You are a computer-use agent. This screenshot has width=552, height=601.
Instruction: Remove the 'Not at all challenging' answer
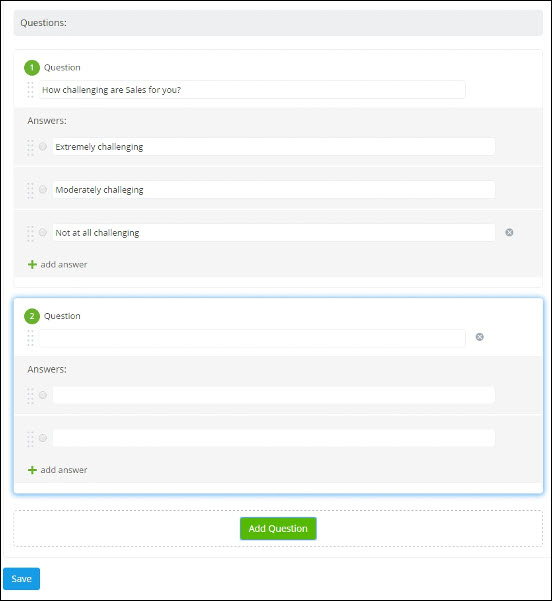point(509,232)
